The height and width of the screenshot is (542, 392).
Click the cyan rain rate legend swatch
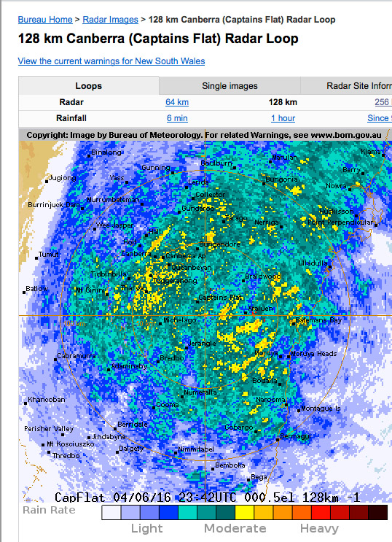pos(187,512)
